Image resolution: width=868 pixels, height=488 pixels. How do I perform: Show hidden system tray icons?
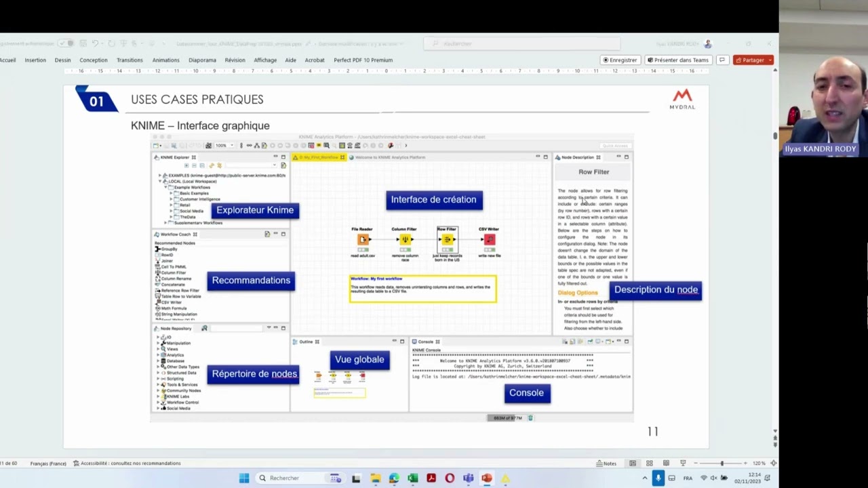click(x=645, y=478)
